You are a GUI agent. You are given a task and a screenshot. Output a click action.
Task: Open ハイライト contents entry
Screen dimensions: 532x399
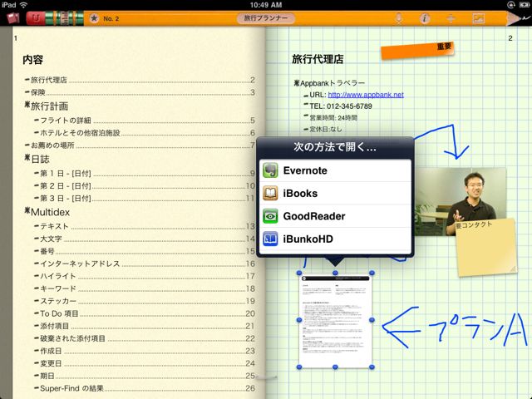click(x=145, y=276)
